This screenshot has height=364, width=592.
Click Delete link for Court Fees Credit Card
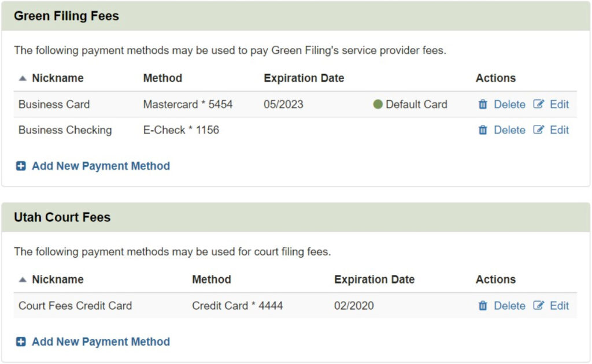(509, 306)
